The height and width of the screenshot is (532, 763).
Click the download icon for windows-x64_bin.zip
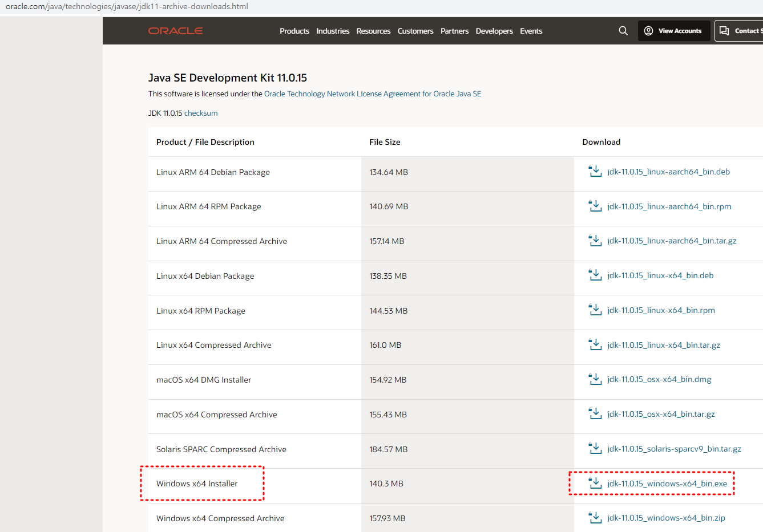click(595, 518)
